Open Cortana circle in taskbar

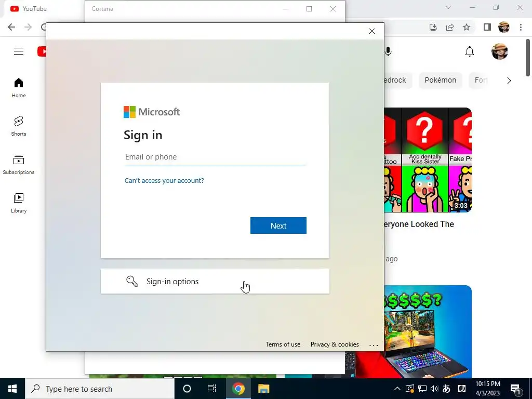(187, 389)
